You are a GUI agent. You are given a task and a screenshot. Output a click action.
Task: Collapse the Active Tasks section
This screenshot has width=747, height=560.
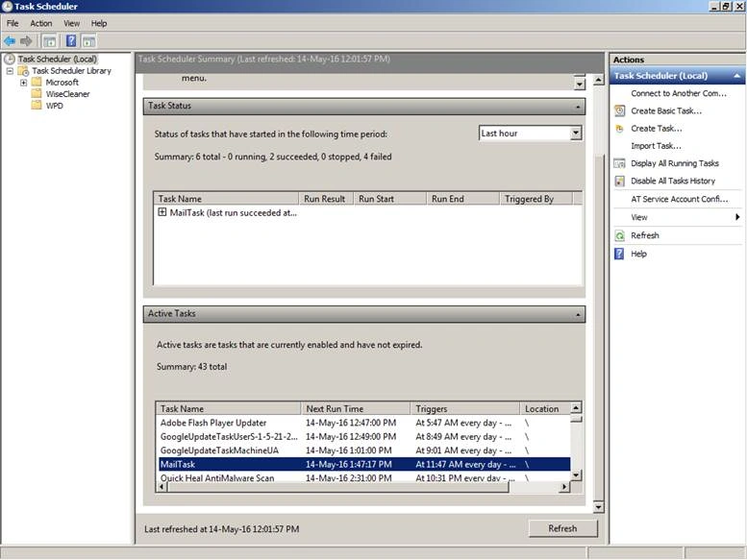coord(578,314)
